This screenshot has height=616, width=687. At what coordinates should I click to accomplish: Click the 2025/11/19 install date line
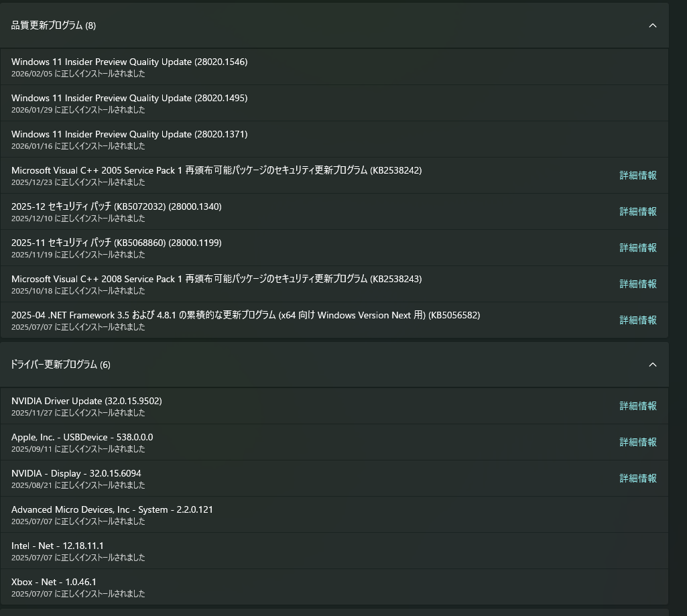tap(78, 255)
